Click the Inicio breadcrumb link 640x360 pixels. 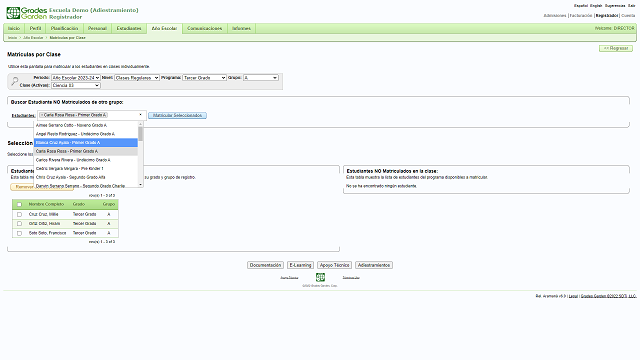point(12,38)
